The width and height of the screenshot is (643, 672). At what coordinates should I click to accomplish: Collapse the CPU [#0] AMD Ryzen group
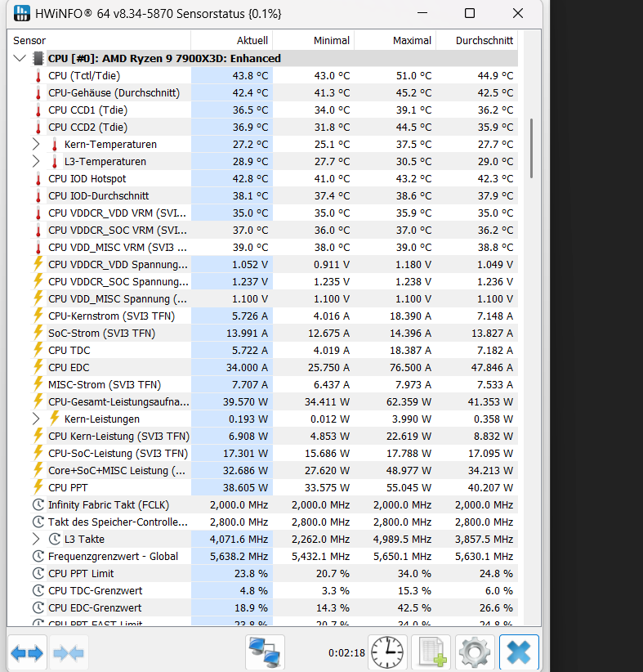(x=20, y=58)
